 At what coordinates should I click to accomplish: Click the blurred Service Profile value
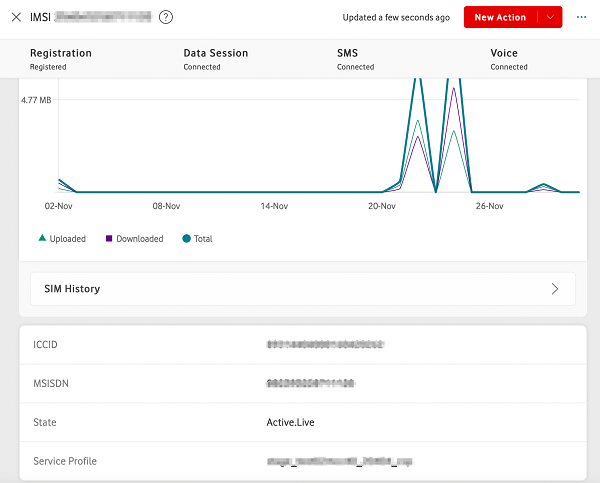pos(339,461)
